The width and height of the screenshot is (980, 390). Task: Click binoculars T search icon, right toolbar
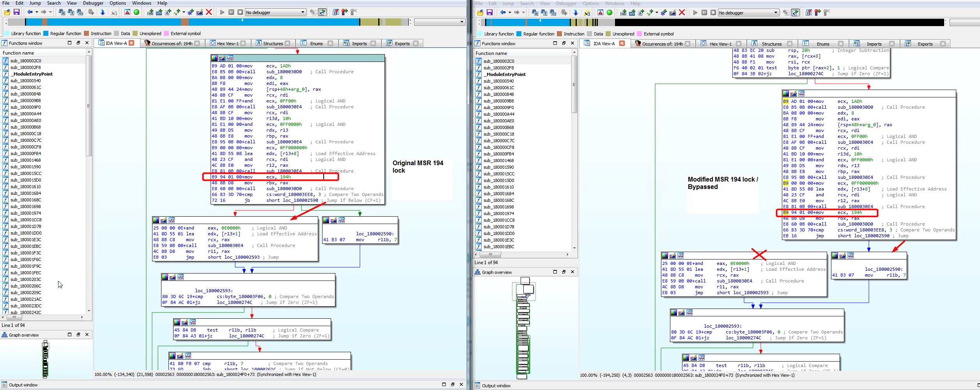[x=544, y=12]
